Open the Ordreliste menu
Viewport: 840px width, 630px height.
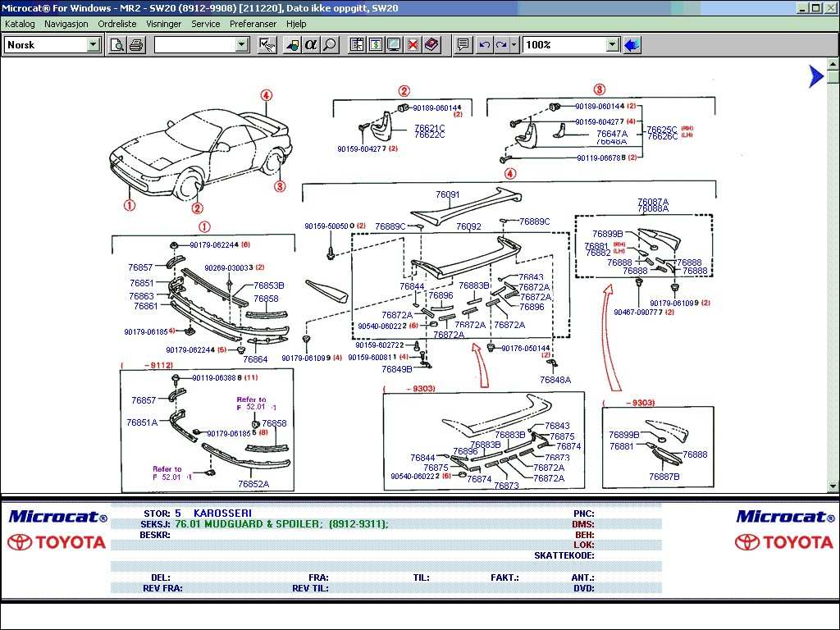[117, 24]
